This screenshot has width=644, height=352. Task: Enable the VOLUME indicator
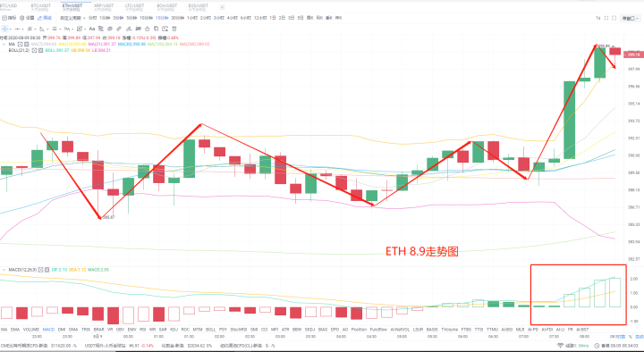coord(31,330)
